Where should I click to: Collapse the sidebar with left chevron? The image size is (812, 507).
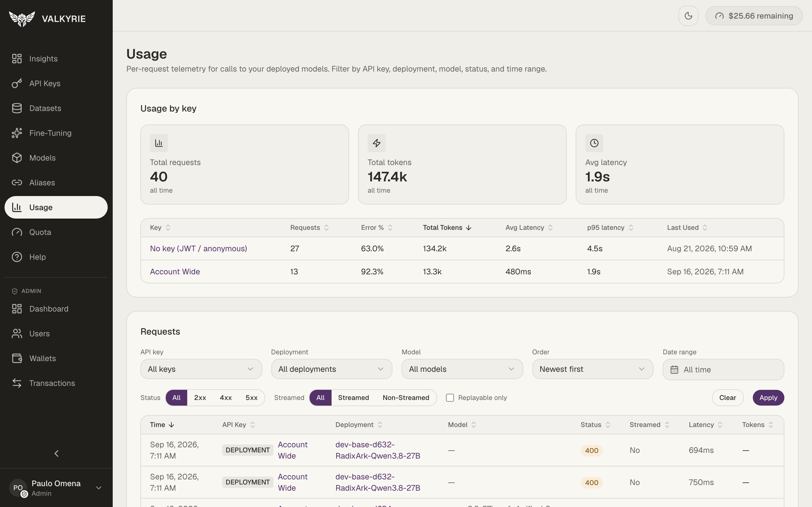coord(56,453)
